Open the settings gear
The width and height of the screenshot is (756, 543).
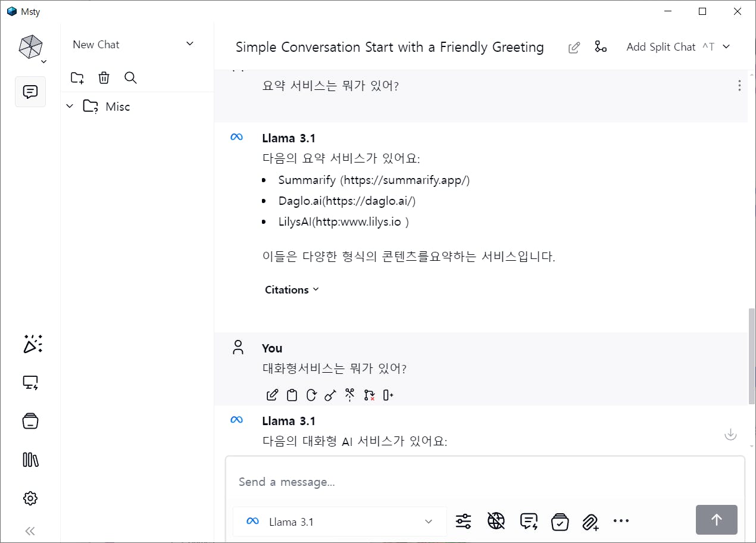tap(30, 498)
